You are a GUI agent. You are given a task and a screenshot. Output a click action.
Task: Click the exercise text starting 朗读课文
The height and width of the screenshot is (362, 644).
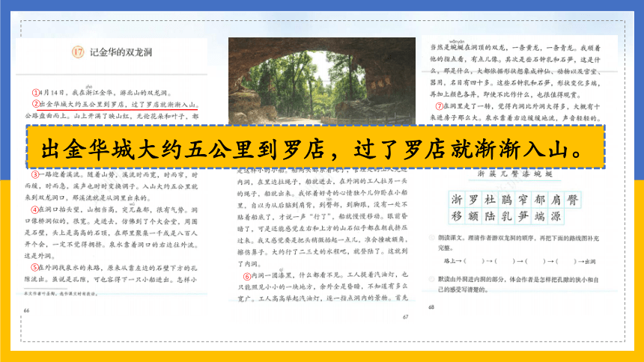(x=518, y=242)
